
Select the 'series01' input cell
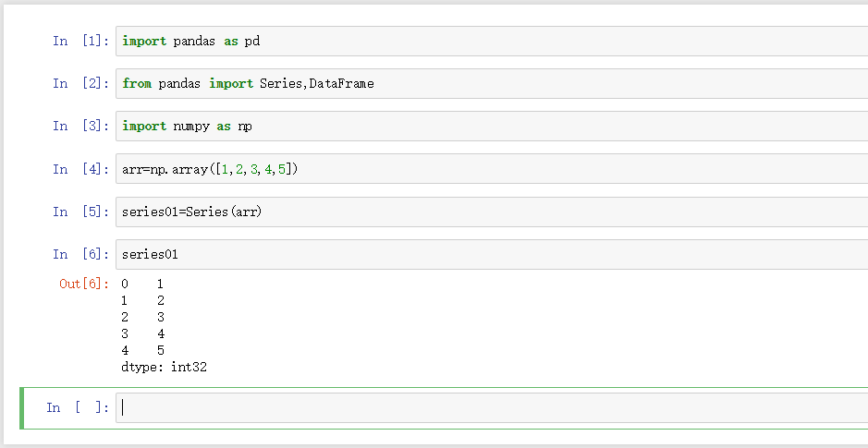click(x=492, y=254)
